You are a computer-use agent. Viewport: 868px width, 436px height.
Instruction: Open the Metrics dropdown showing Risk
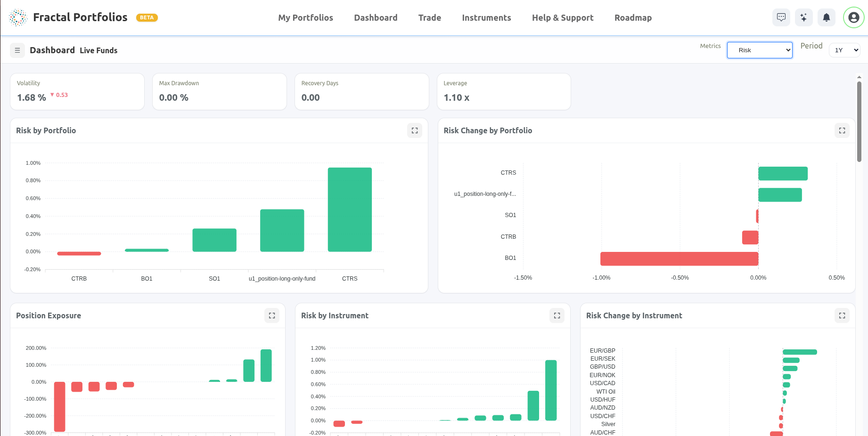pos(760,50)
